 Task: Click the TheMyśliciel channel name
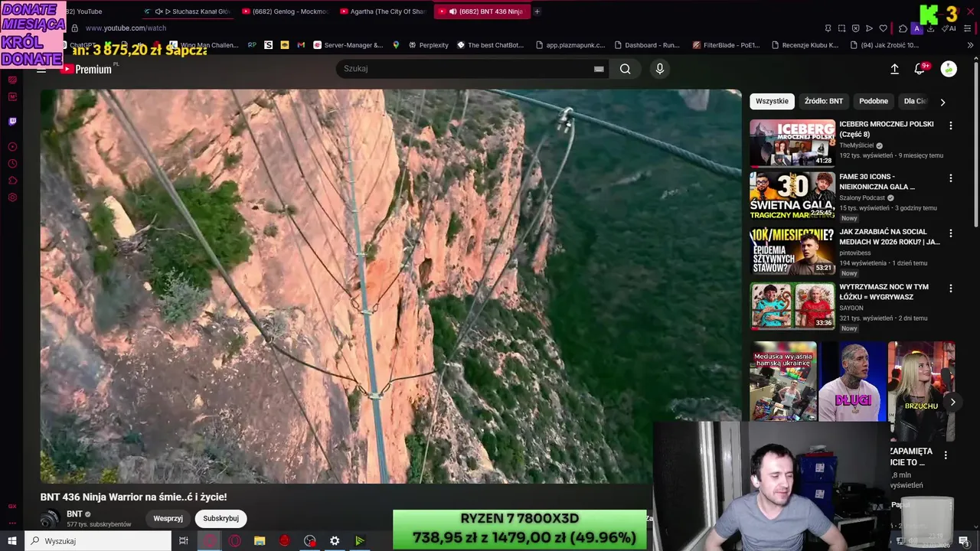coord(857,145)
